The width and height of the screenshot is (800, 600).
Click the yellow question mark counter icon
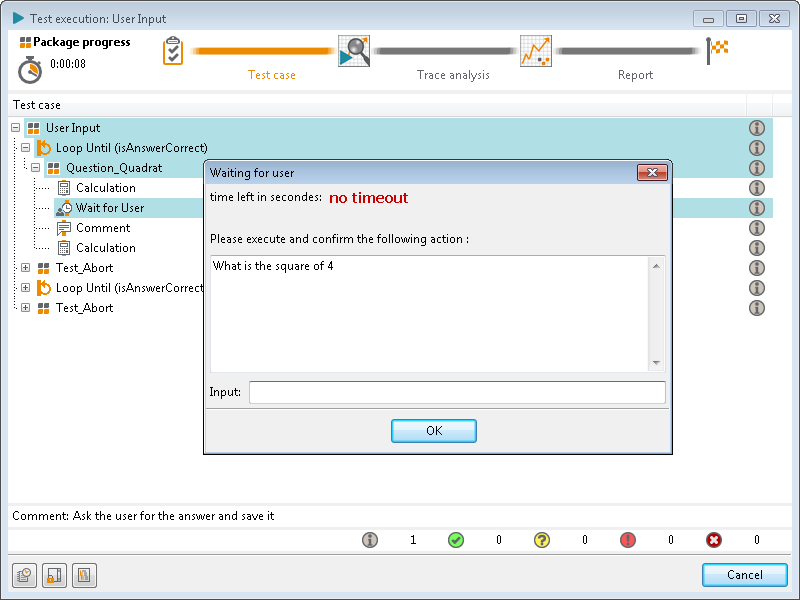[542, 540]
